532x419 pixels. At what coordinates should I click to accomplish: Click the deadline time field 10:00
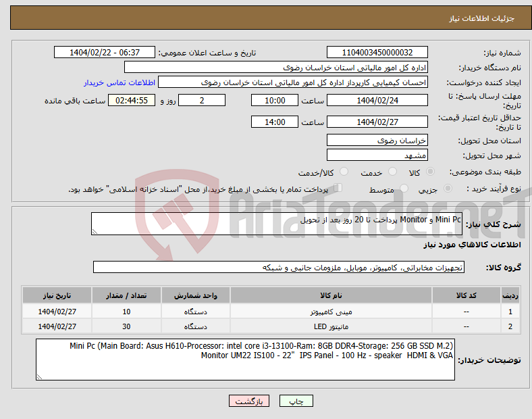tap(275, 100)
